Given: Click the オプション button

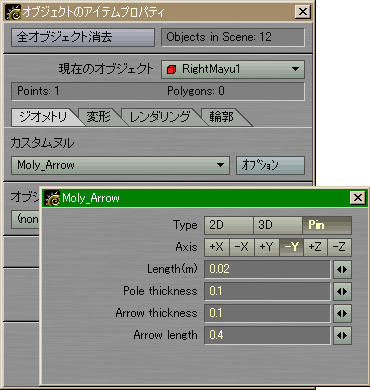Looking at the screenshot, I should click(270, 165).
